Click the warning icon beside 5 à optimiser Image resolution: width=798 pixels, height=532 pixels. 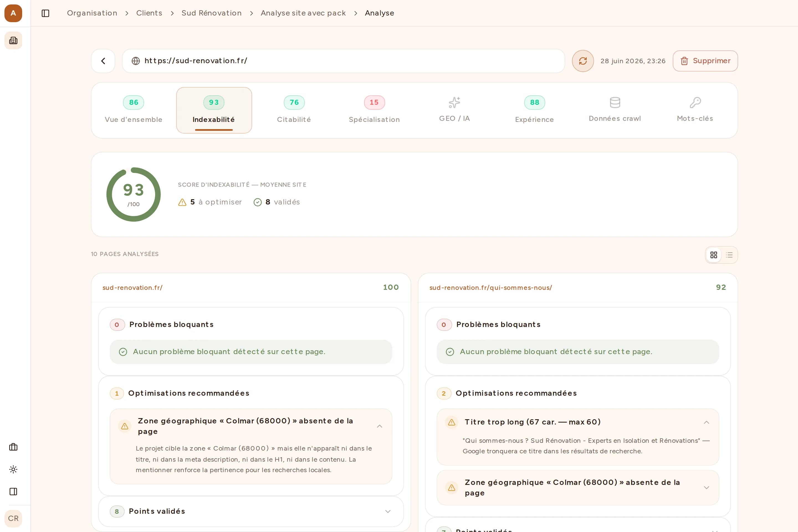pyautogui.click(x=182, y=202)
